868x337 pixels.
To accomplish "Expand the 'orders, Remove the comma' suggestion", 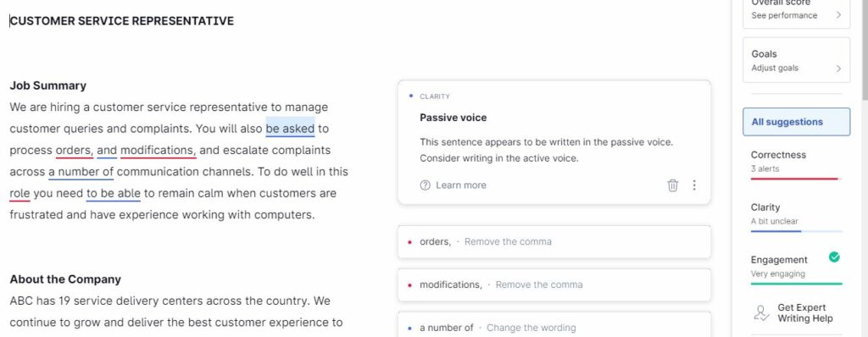I will point(554,242).
